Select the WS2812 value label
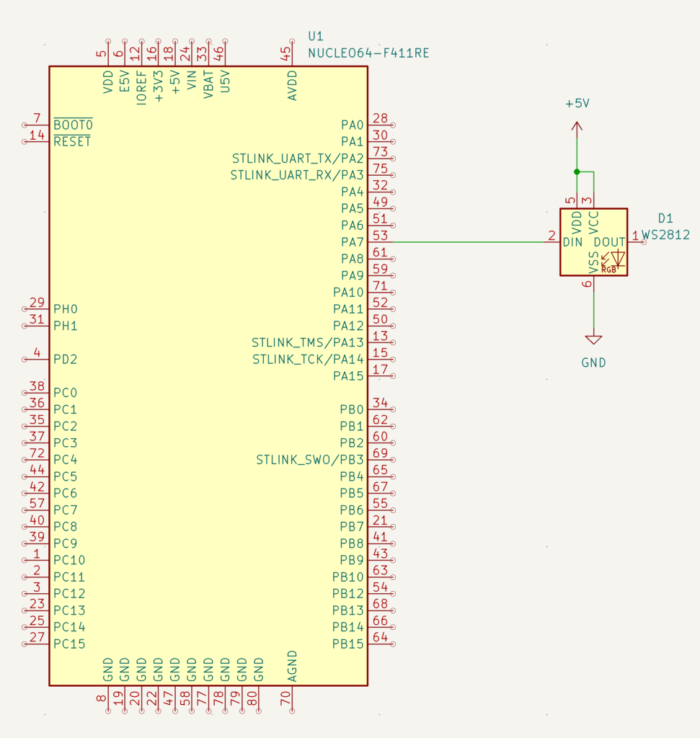Screen dimensions: 700x738 coord(665,235)
